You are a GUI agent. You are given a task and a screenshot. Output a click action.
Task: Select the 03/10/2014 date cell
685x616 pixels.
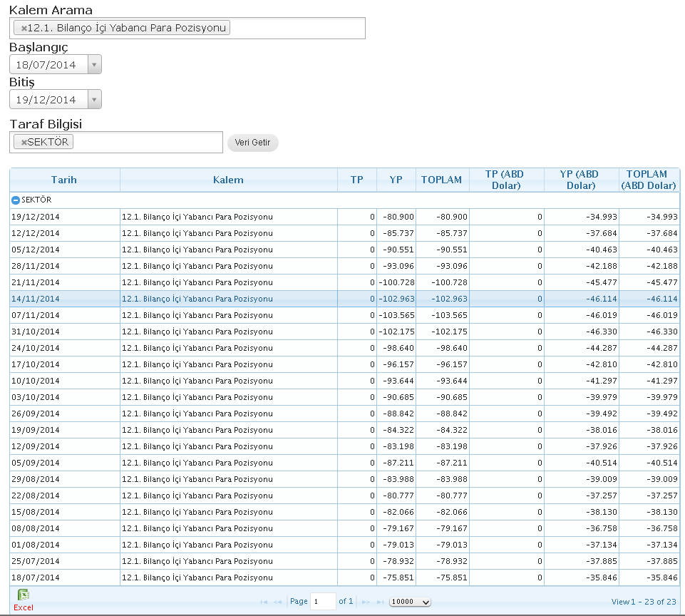(65, 397)
